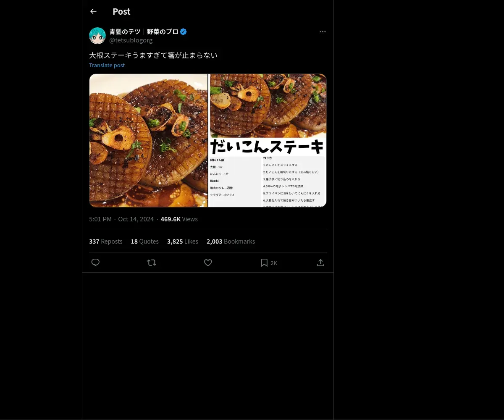Click the Translate post link
The height and width of the screenshot is (420, 504).
(107, 65)
